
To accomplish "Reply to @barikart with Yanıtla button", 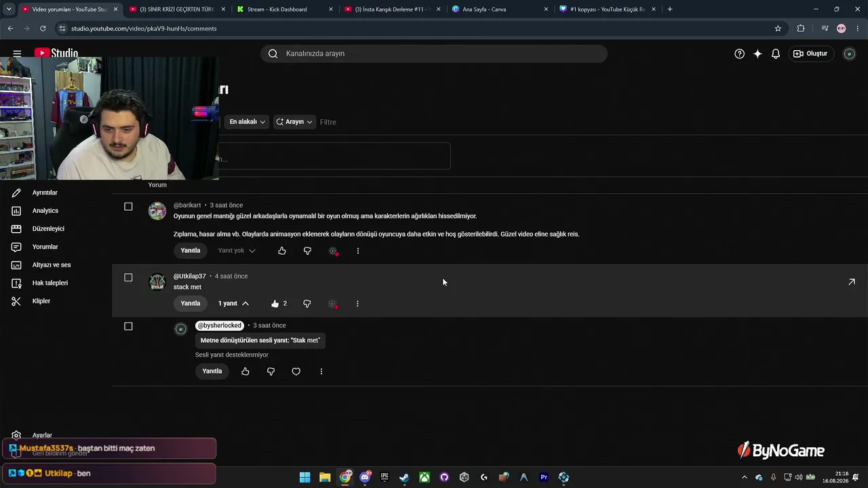I will [x=191, y=251].
